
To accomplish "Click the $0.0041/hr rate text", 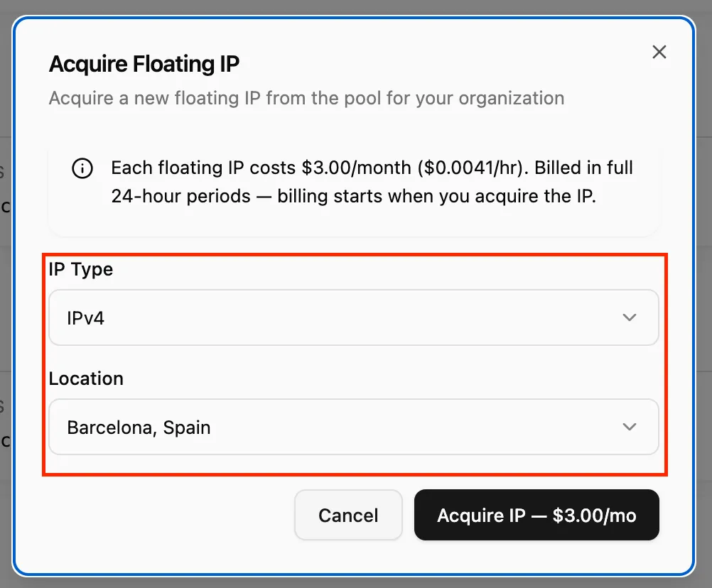I will click(x=472, y=168).
